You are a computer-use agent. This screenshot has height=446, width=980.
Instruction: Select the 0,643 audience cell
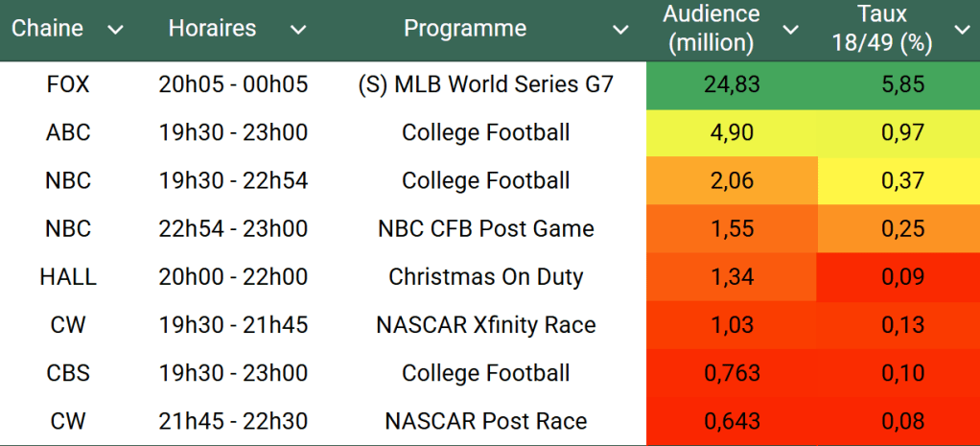[x=732, y=421]
